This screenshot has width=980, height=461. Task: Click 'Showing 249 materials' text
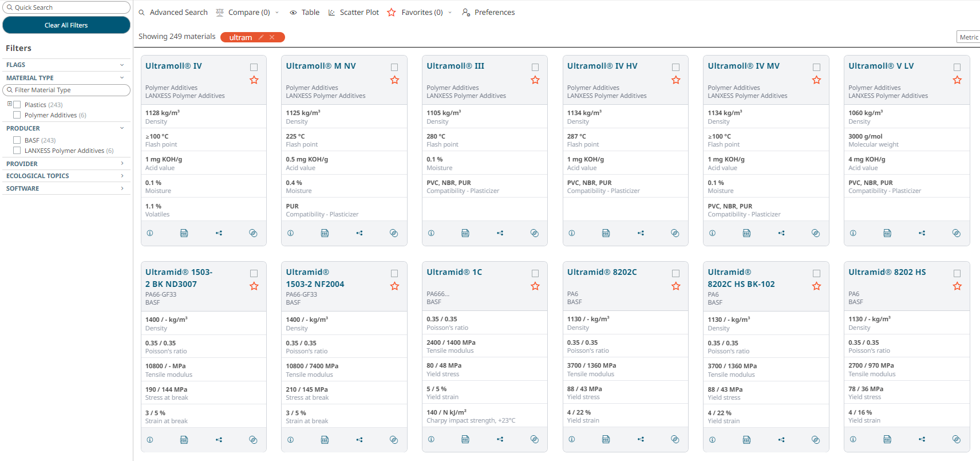(177, 37)
